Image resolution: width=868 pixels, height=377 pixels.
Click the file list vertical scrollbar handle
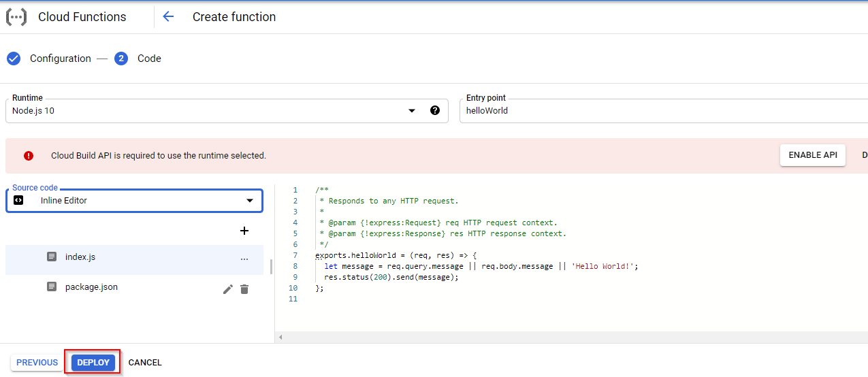(271, 266)
